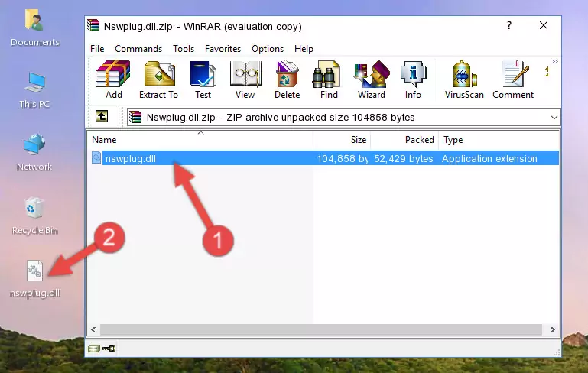Click the Add toolbar icon
The height and width of the screenshot is (373, 588).
point(113,79)
